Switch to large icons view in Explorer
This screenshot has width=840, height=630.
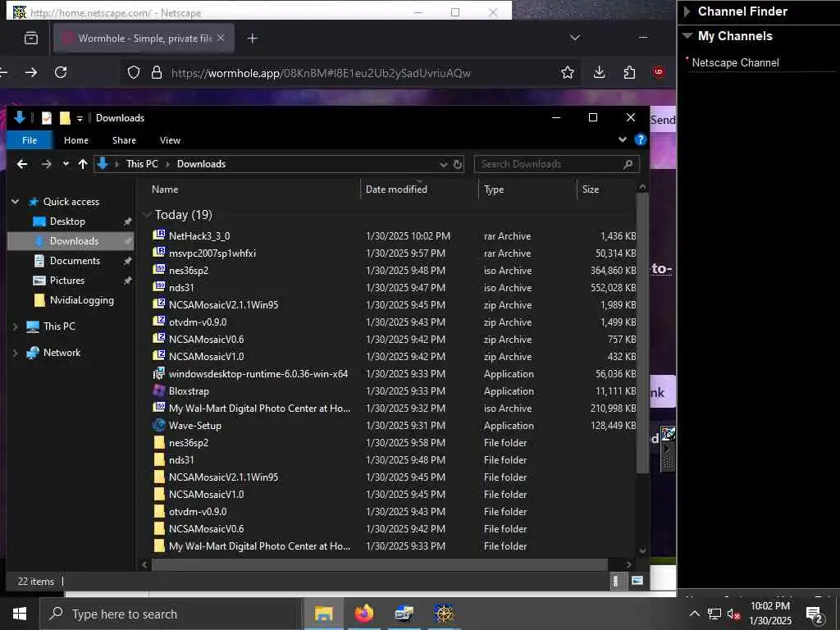pyautogui.click(x=637, y=581)
